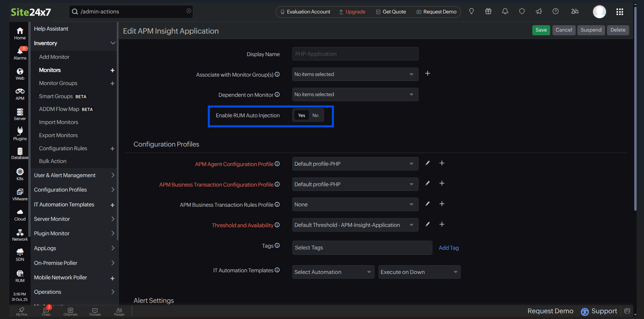Open the Monitor Groups menu item
Screen dimensions: 644x319
click(58, 83)
